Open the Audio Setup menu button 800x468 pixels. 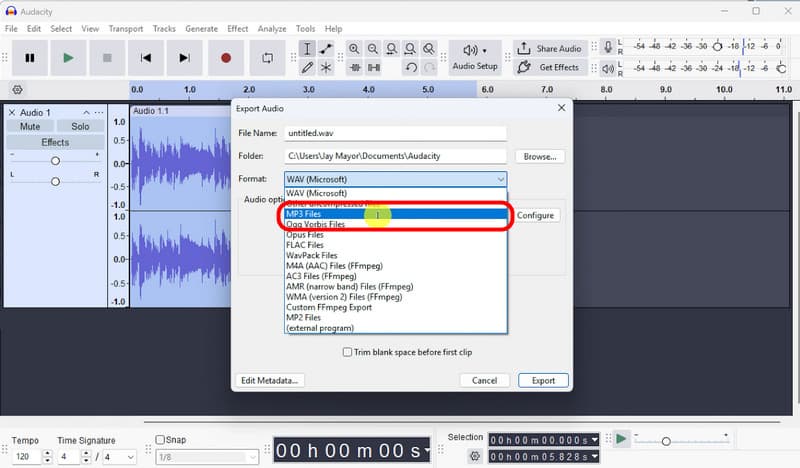tap(475, 58)
